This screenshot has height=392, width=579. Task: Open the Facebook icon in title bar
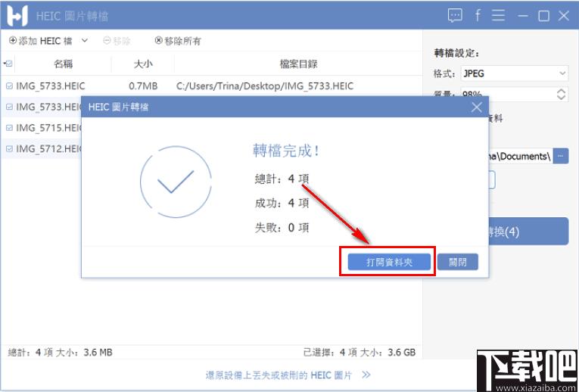pyautogui.click(x=478, y=15)
